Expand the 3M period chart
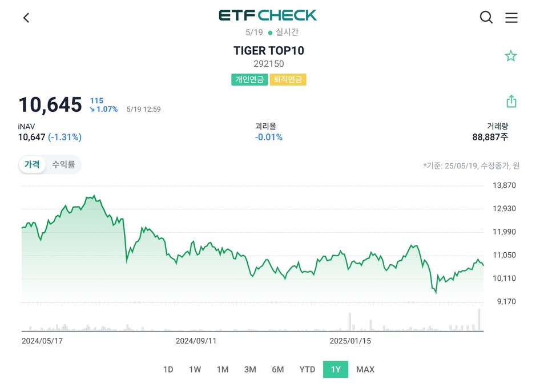 [x=250, y=370]
